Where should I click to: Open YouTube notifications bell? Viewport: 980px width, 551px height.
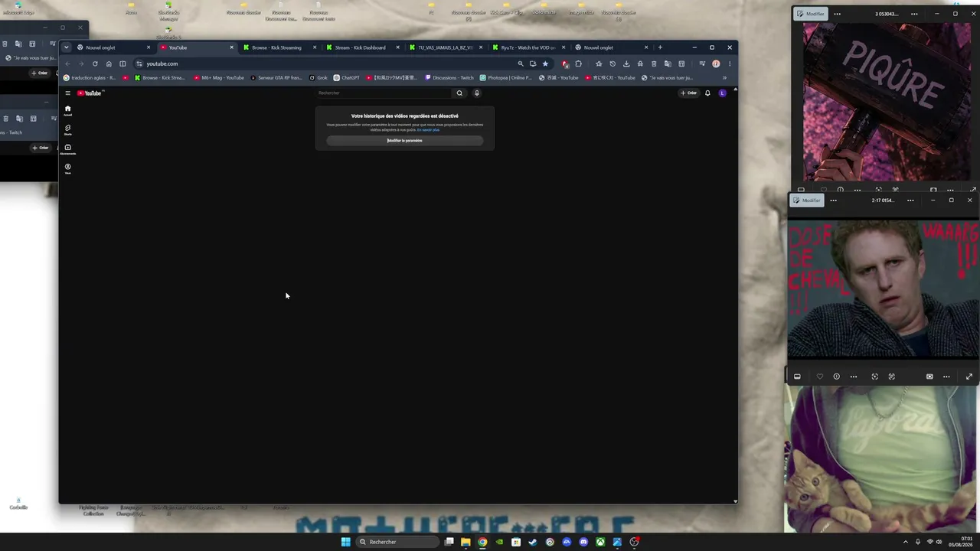tap(707, 93)
